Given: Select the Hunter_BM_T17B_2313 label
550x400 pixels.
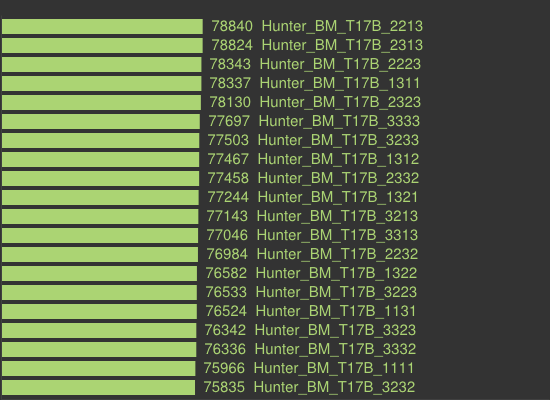Looking at the screenshot, I should click(x=342, y=45).
